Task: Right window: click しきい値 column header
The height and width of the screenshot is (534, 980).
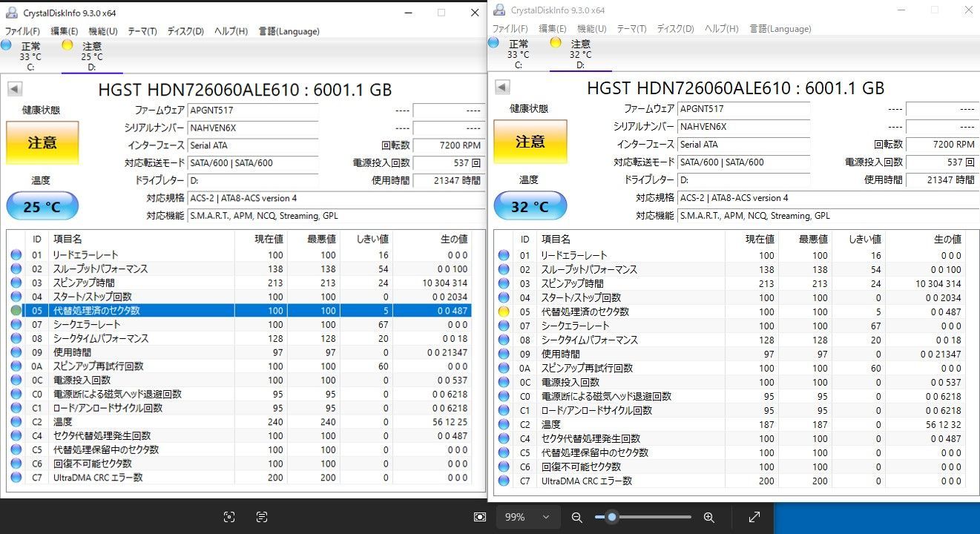Action: click(858, 239)
